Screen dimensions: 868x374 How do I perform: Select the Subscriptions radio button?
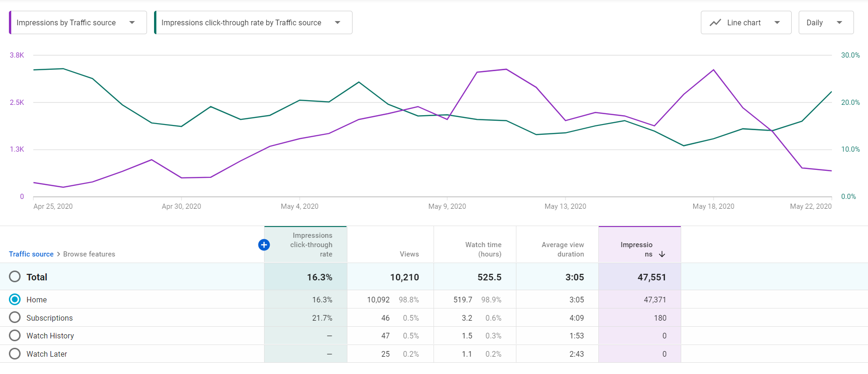[x=15, y=318]
